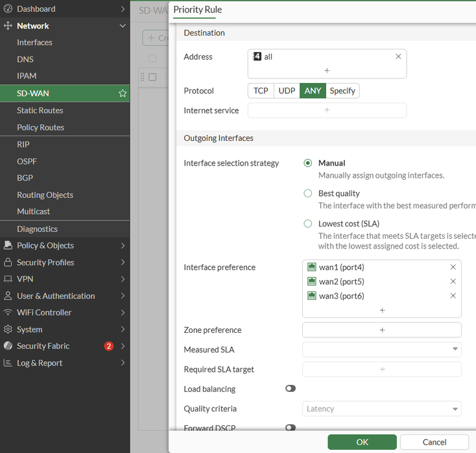
Task: Add an interface with the plus icon
Action: click(x=382, y=310)
